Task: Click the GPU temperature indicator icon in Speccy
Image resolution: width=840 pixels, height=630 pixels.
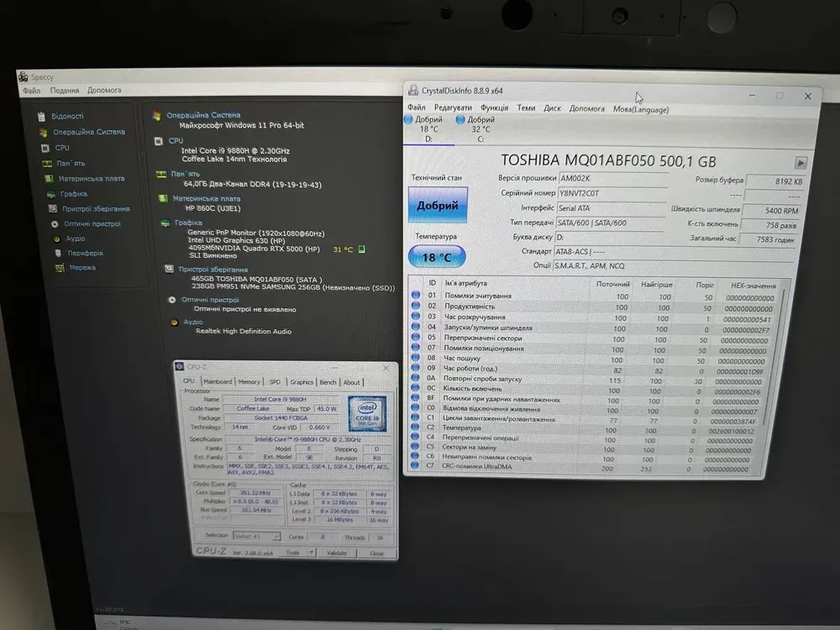Action: click(x=360, y=249)
